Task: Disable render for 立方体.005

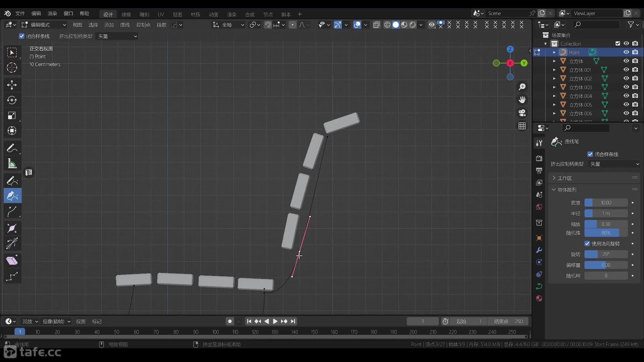Action: click(x=635, y=105)
